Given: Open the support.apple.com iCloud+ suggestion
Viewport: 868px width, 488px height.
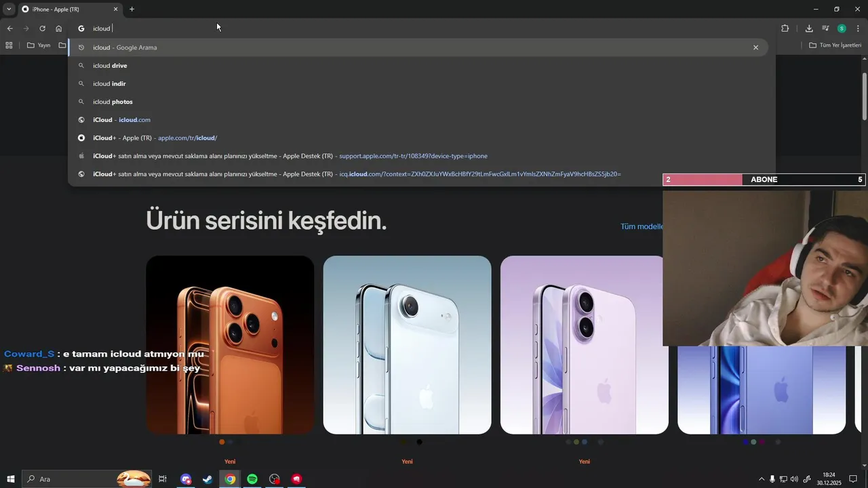Looking at the screenshot, I should [418, 156].
